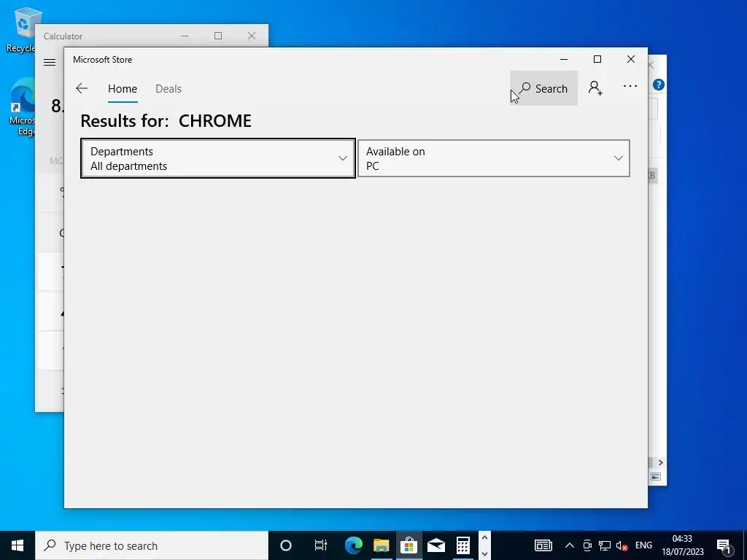
Task: Open the clock showing 04:33
Action: (x=683, y=545)
